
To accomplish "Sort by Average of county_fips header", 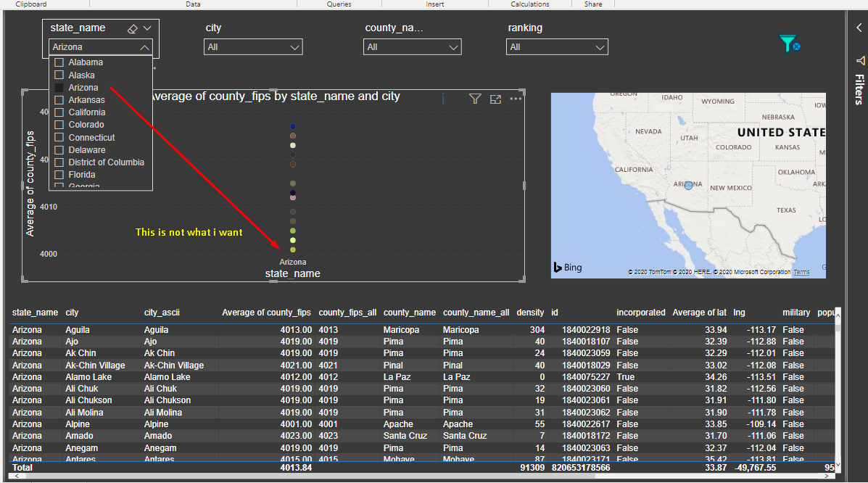I will point(266,313).
